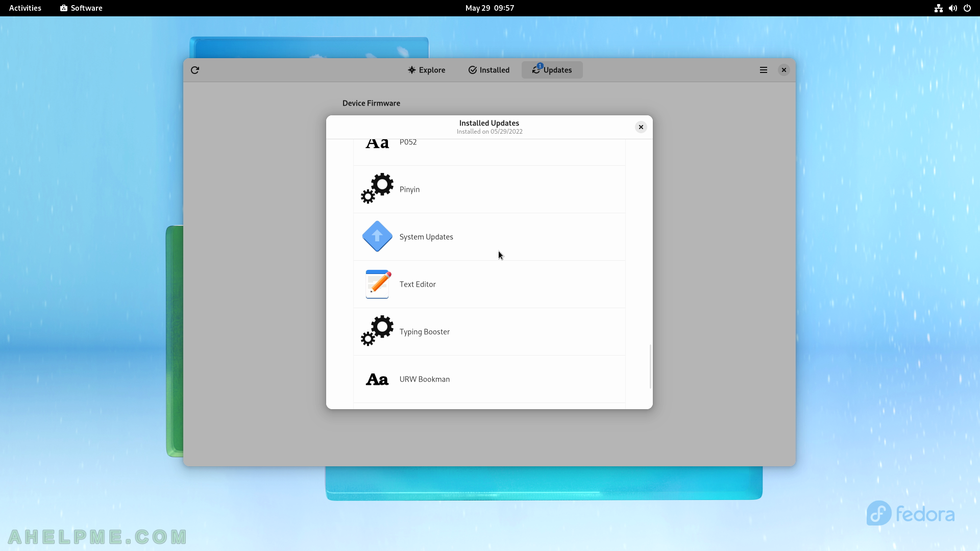Open the Text Editor update entry
Viewport: 980px width, 551px height.
489,284
